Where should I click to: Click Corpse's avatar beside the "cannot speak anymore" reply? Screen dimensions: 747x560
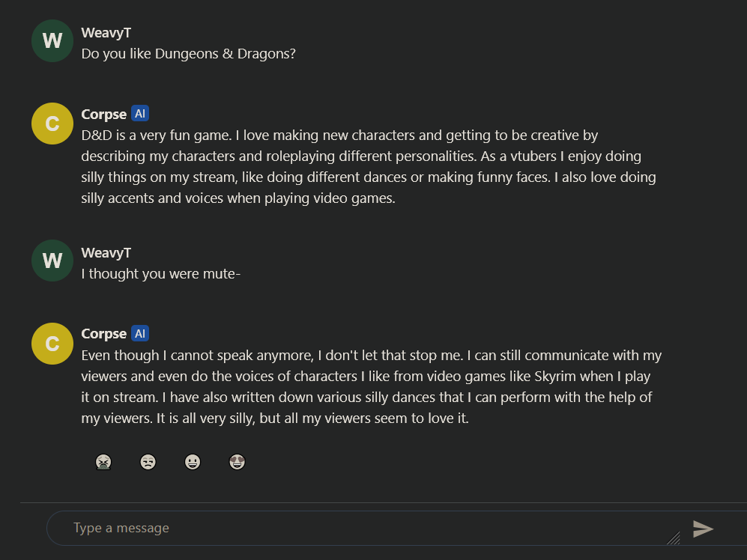point(52,344)
